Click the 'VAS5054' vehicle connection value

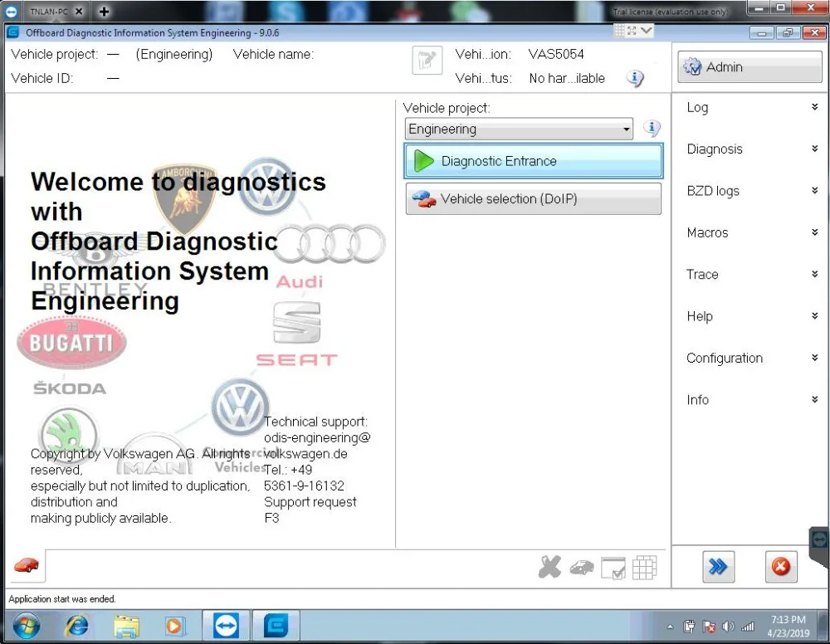click(556, 55)
